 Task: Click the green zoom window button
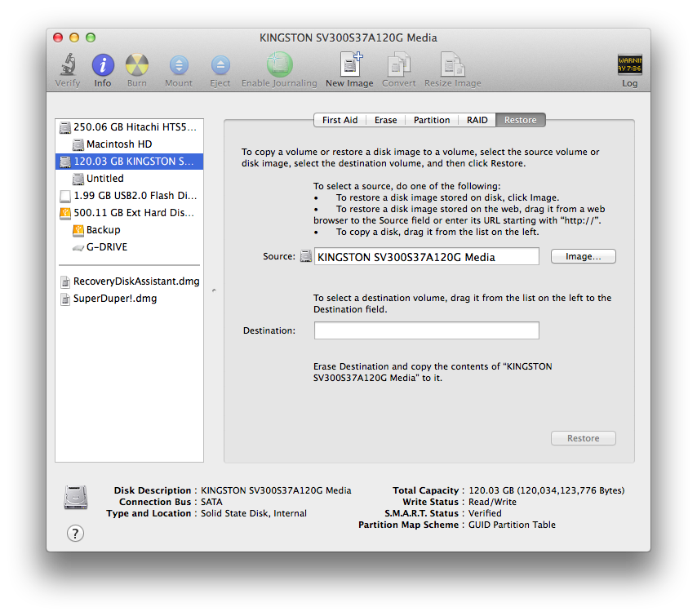point(91,38)
